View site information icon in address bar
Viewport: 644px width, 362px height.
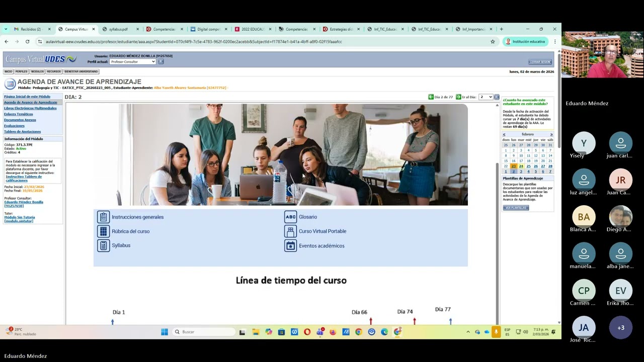(40, 42)
